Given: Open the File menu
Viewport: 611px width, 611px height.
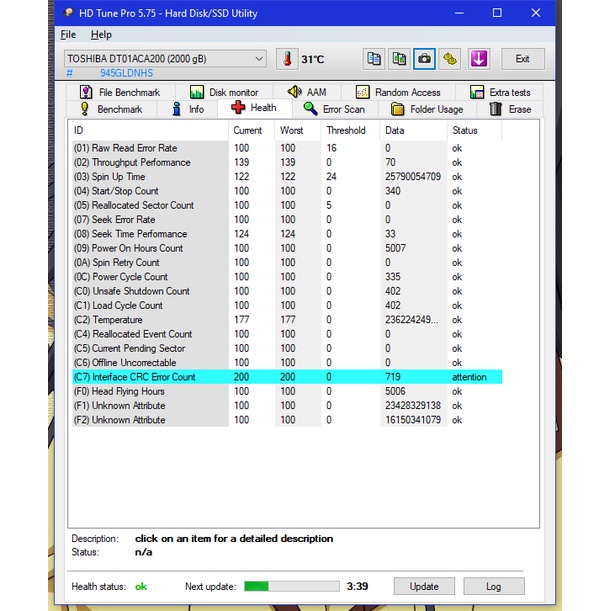Looking at the screenshot, I should [68, 35].
